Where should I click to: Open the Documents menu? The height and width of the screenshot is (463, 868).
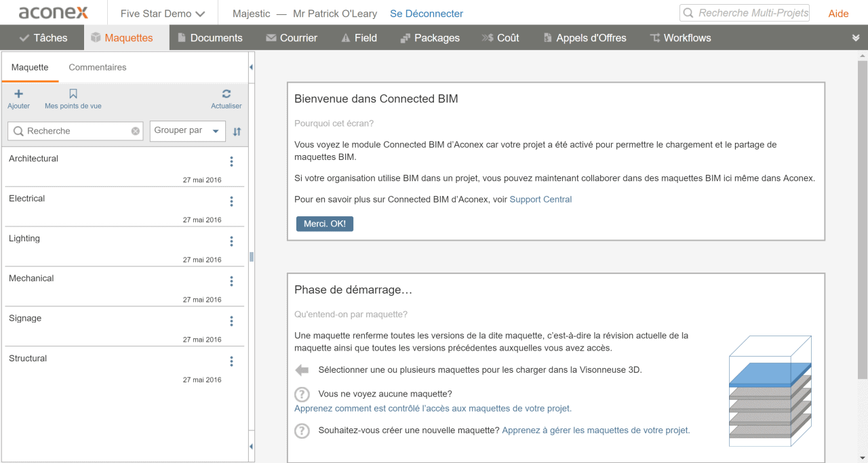(210, 38)
